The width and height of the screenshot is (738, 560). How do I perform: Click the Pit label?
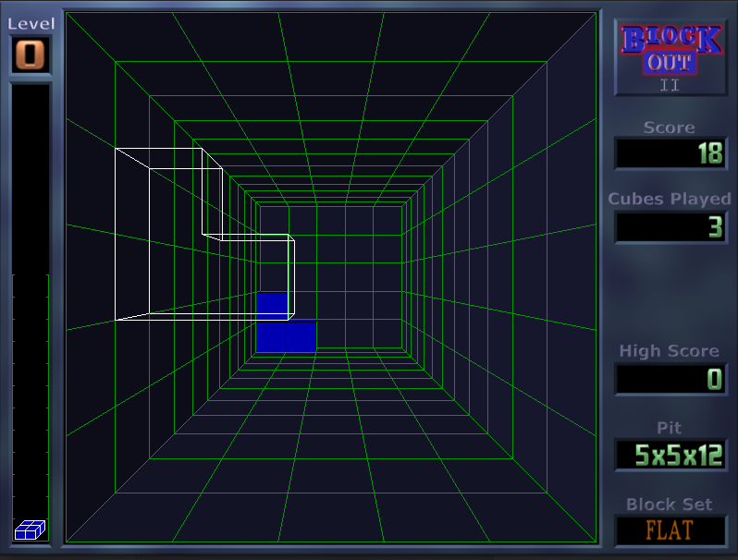point(669,428)
